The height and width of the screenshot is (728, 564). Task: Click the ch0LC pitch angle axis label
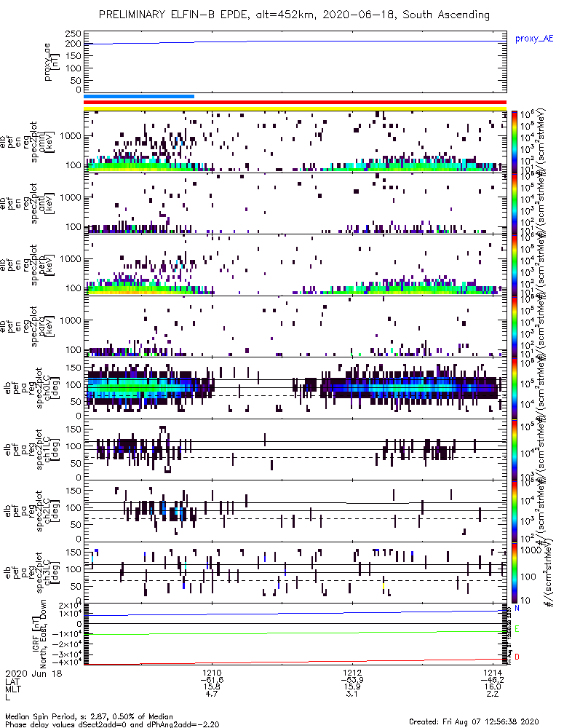coord(33,388)
